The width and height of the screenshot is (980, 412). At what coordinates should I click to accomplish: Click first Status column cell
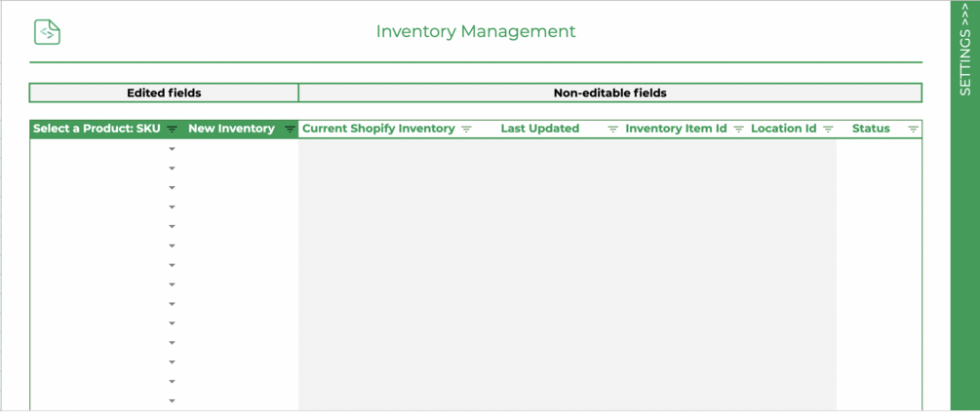tap(878, 149)
